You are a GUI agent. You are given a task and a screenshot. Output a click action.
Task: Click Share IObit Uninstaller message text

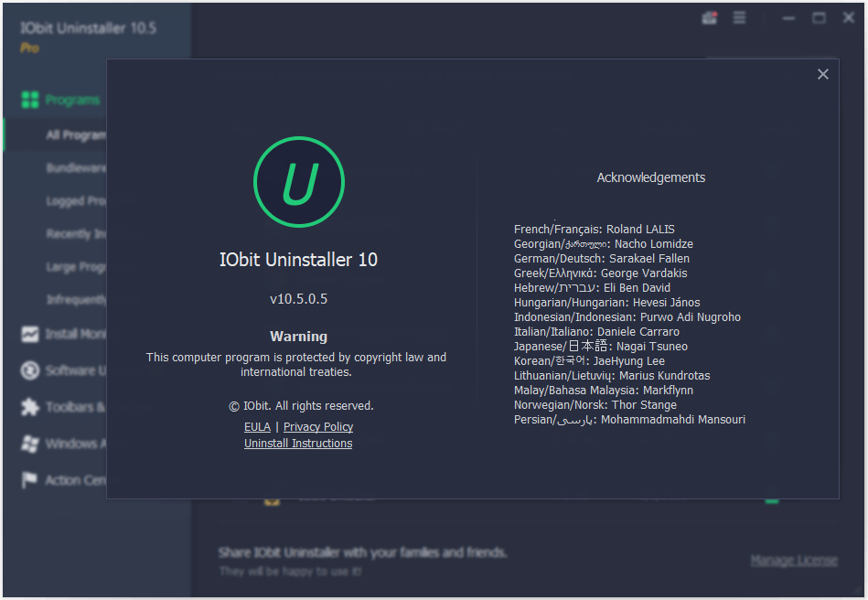tap(362, 552)
